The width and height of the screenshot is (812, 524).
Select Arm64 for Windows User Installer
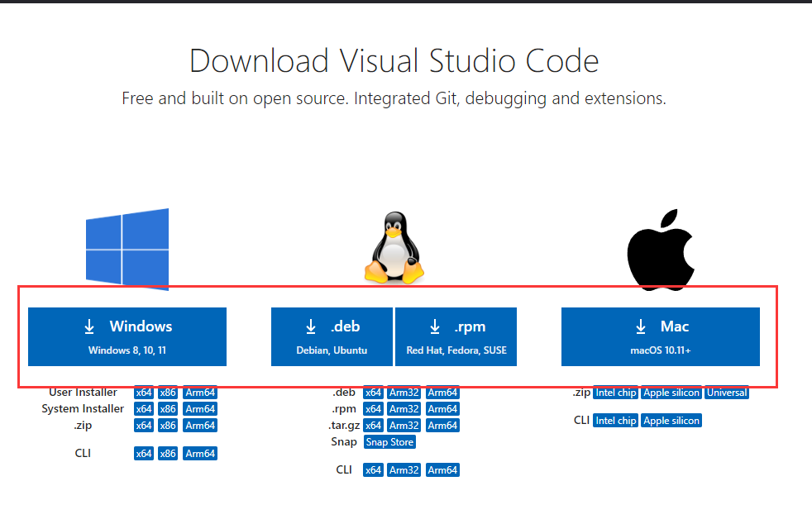[x=200, y=393]
